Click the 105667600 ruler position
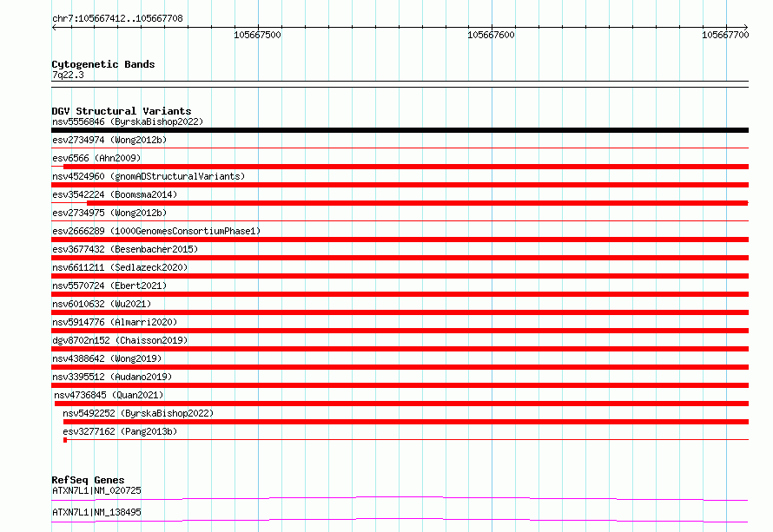Screen dimensions: 773x532 pyautogui.click(x=491, y=35)
